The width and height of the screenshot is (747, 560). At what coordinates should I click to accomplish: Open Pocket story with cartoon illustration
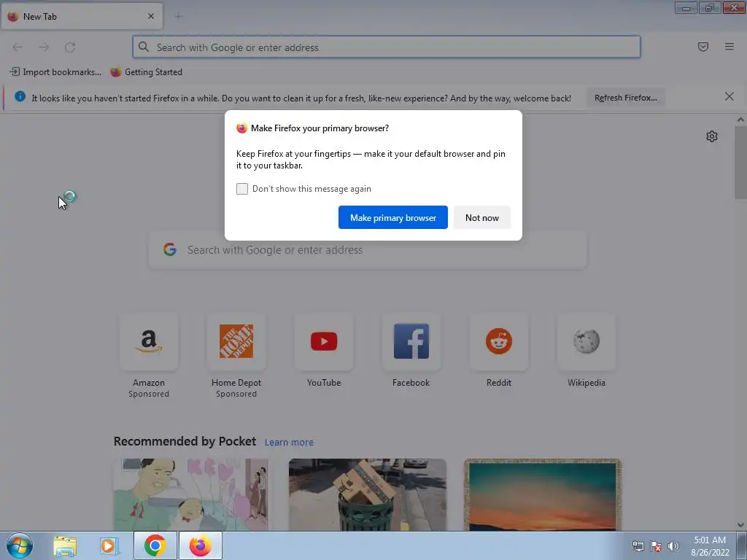tap(192, 494)
